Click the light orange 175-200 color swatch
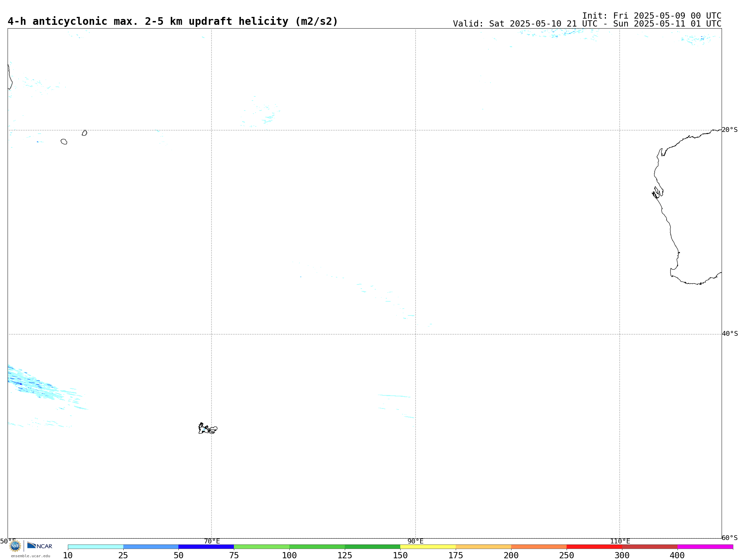 pos(484,547)
